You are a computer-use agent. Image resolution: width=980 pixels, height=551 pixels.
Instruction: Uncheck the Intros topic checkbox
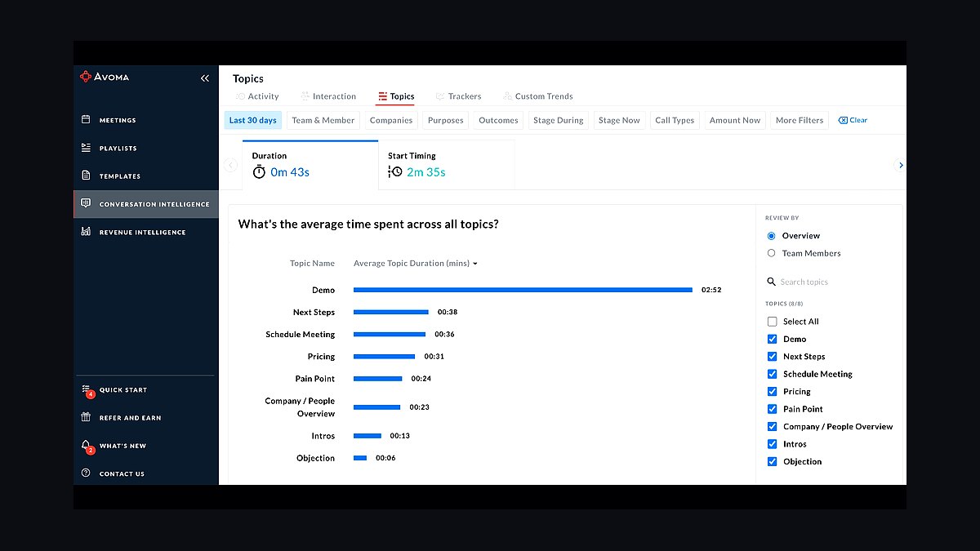772,444
